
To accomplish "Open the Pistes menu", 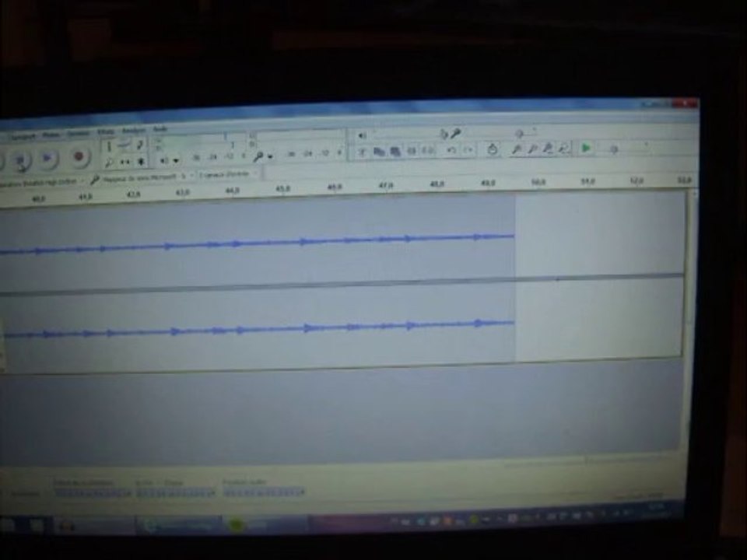I will (x=51, y=135).
